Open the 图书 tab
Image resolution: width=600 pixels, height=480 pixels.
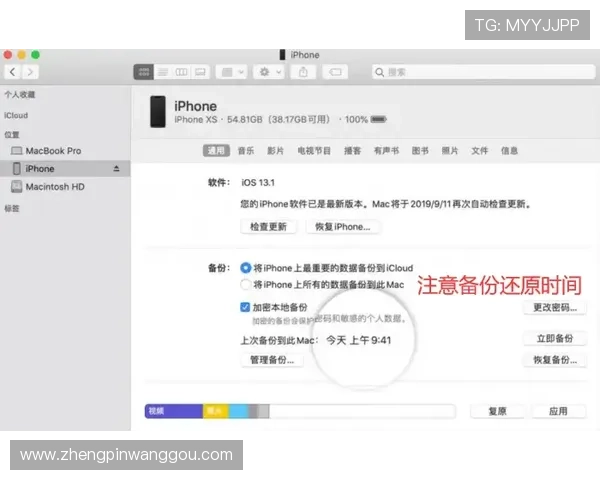point(420,151)
